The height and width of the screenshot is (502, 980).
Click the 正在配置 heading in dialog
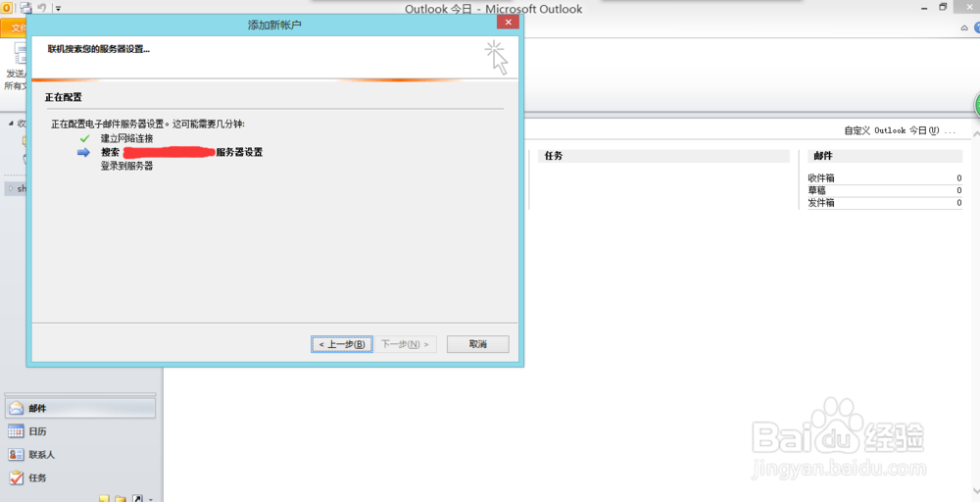coord(63,97)
